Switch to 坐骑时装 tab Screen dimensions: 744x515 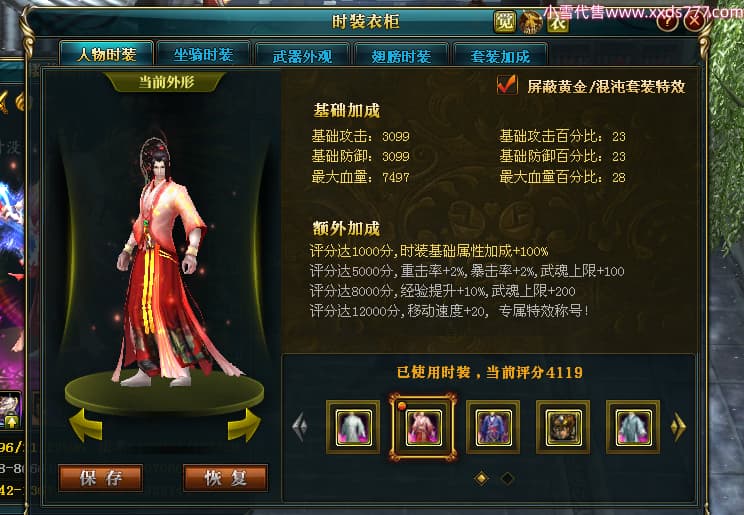coord(203,55)
